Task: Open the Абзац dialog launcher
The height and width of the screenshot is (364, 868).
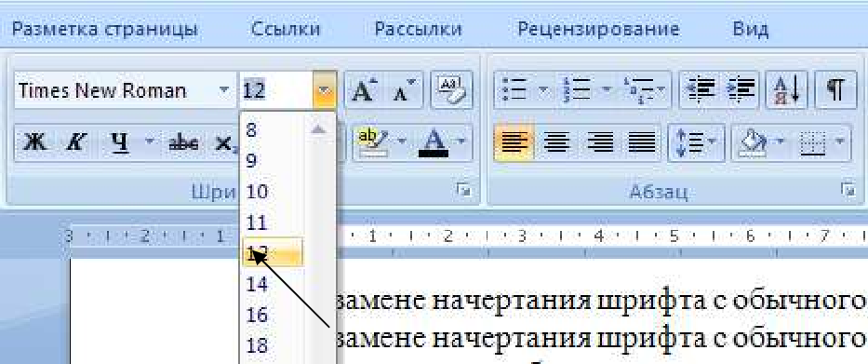Action: point(848,191)
